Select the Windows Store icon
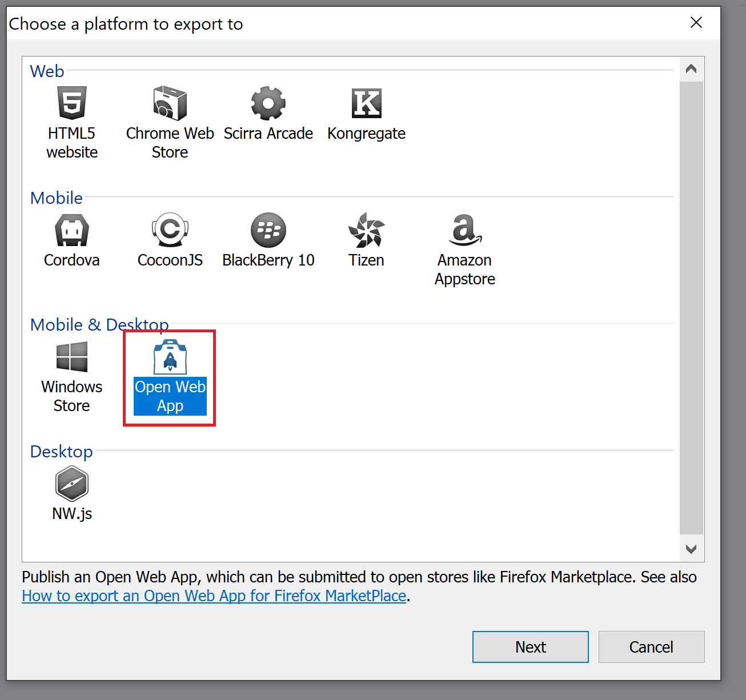Viewport: 746px width, 700px height. [x=72, y=357]
